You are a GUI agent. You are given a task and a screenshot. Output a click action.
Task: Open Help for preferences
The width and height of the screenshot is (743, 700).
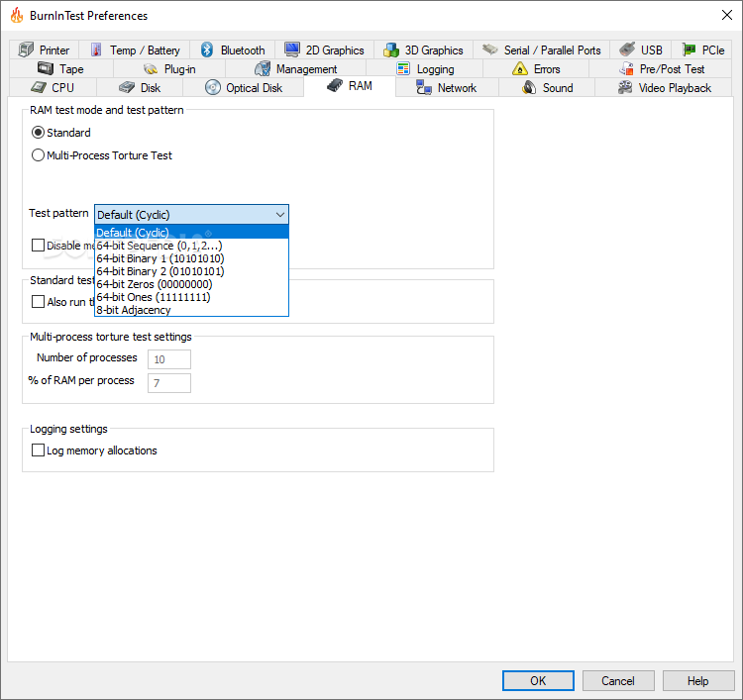click(698, 680)
